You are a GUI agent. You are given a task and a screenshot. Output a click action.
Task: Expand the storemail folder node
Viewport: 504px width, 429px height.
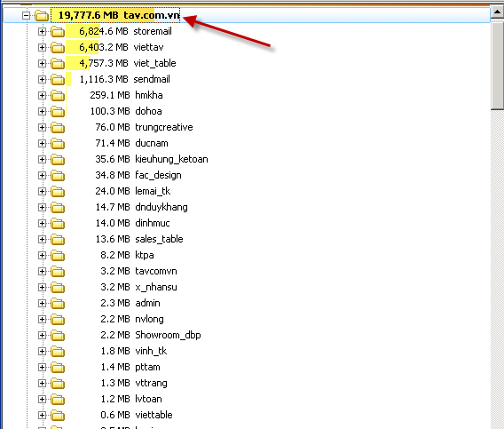click(42, 32)
